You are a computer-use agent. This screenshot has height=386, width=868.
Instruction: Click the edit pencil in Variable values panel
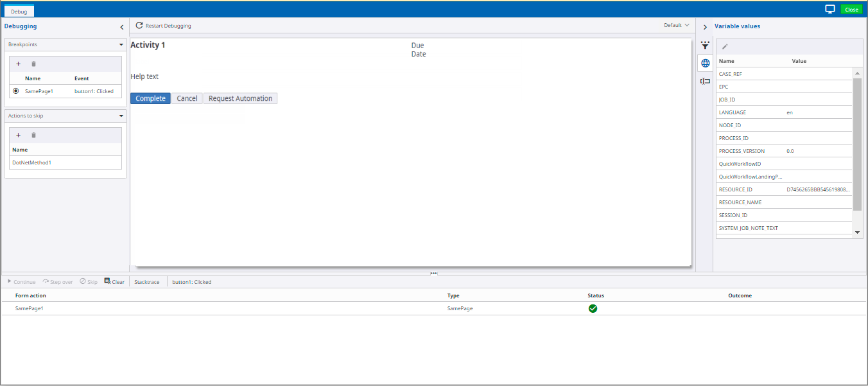coord(725,46)
